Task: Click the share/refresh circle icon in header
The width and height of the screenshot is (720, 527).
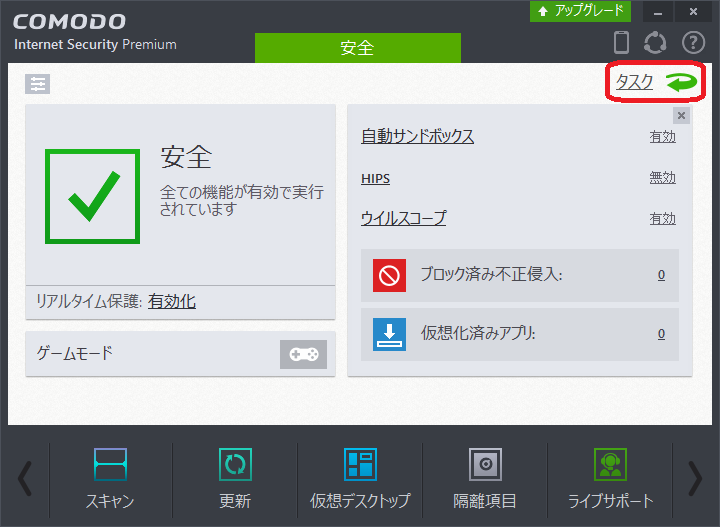Action: pos(655,43)
